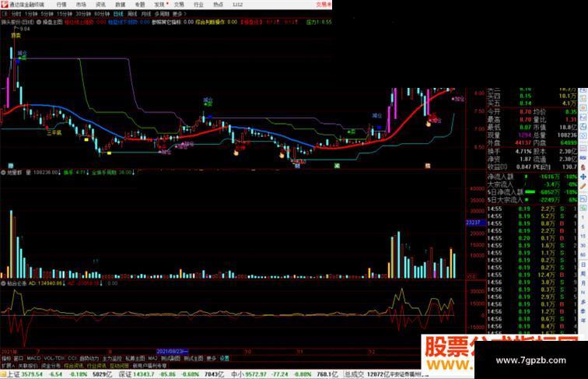Viewport: 588px width, 379px height.
Task: Select the four-arrow move tool in right sidebar
Action: 583,177
